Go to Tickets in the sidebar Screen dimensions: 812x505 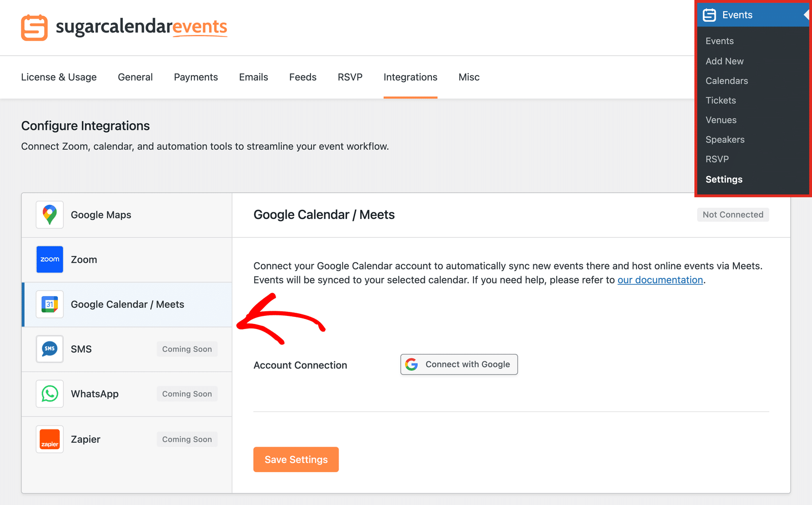point(721,100)
